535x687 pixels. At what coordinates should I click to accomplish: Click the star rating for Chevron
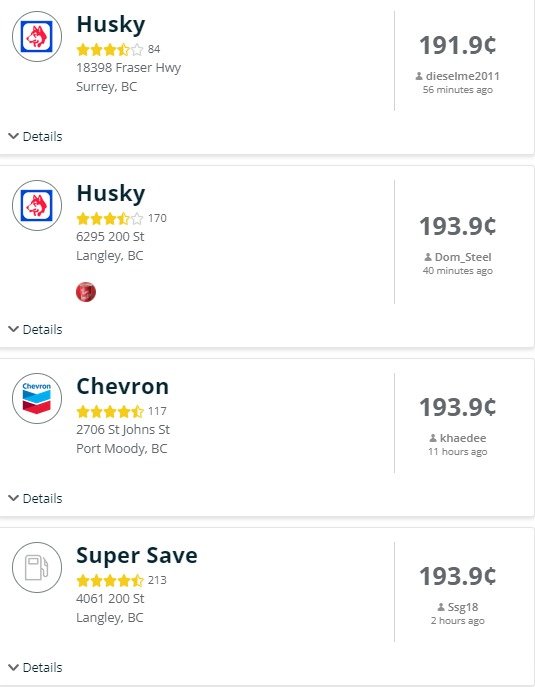[x=110, y=411]
